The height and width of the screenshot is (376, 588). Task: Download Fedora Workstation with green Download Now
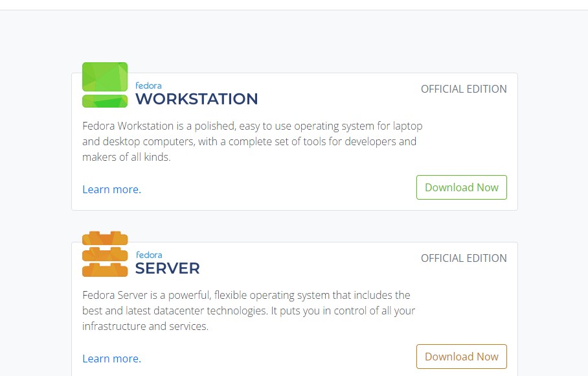[462, 187]
